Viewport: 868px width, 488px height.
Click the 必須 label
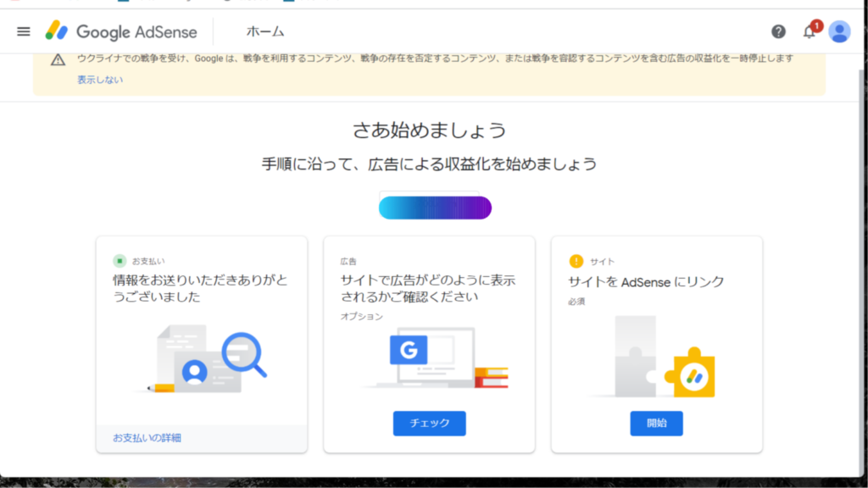click(x=576, y=302)
